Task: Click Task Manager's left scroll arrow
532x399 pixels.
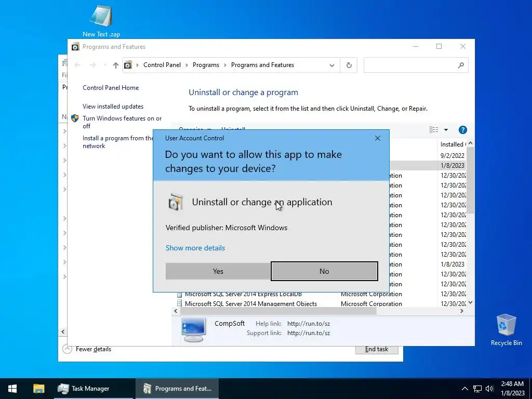Action: (63, 331)
